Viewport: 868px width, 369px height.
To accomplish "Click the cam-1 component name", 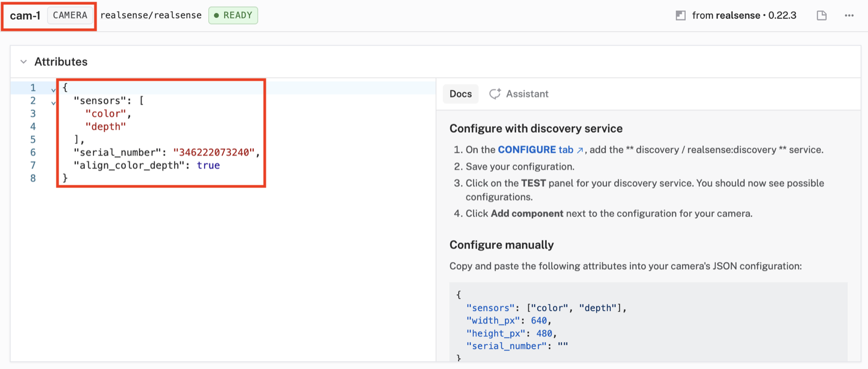I will click(25, 16).
